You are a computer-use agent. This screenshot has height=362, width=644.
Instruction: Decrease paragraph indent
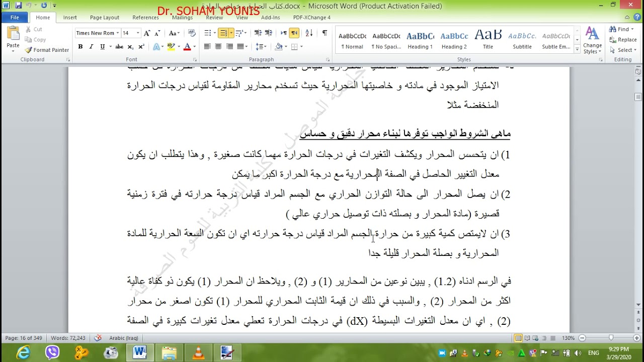pyautogui.click(x=258, y=33)
